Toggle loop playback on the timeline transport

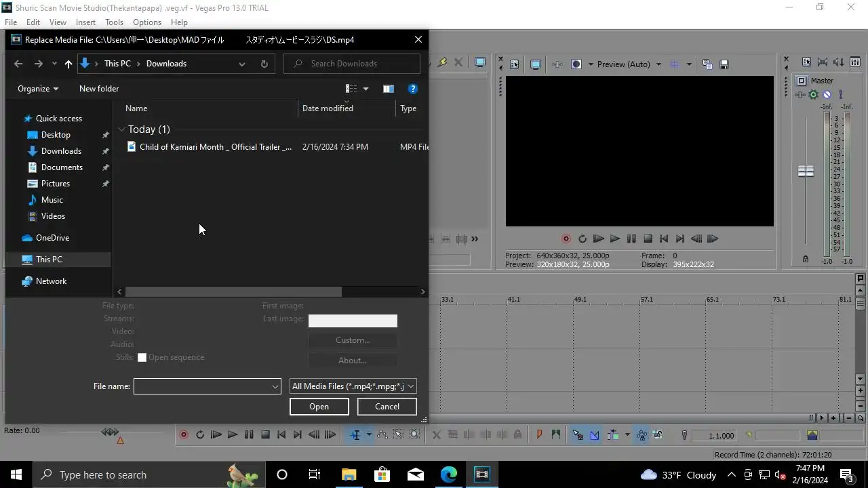coord(200,435)
